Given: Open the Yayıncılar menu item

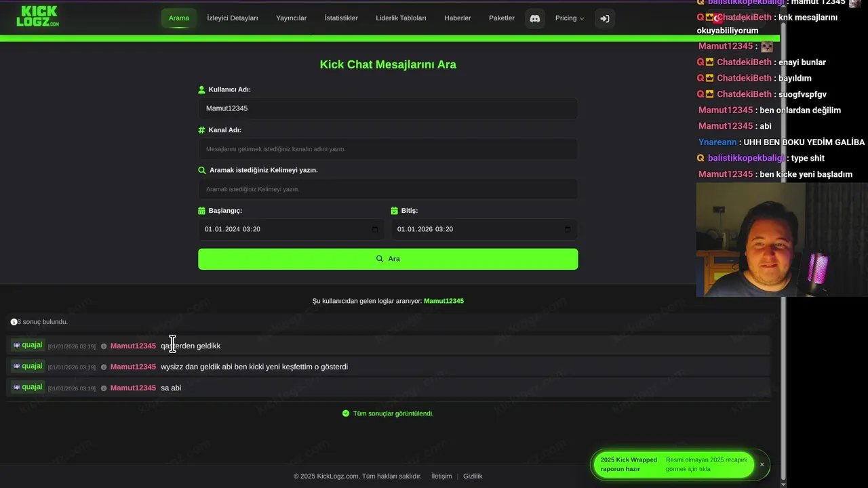Looking at the screenshot, I should (x=292, y=18).
